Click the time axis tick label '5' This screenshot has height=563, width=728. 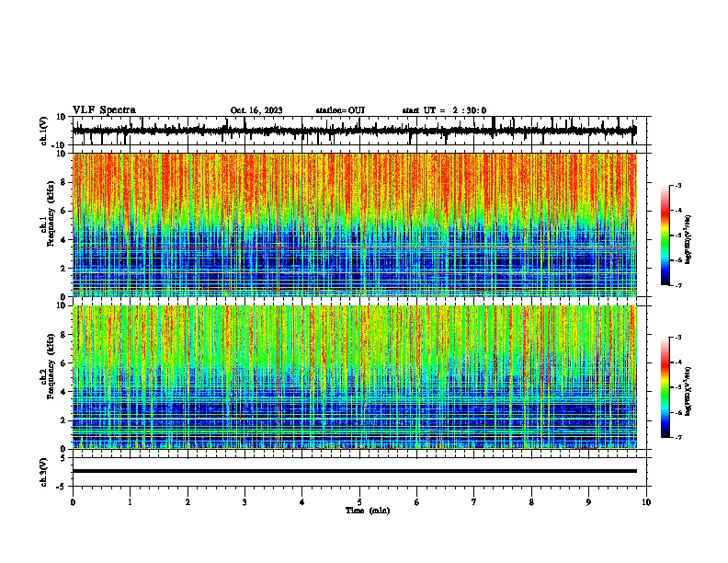point(359,502)
